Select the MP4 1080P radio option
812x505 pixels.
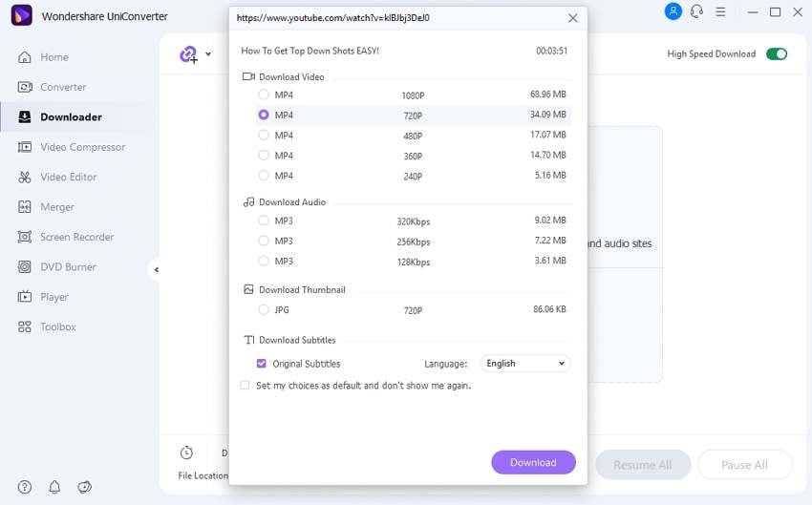(264, 95)
